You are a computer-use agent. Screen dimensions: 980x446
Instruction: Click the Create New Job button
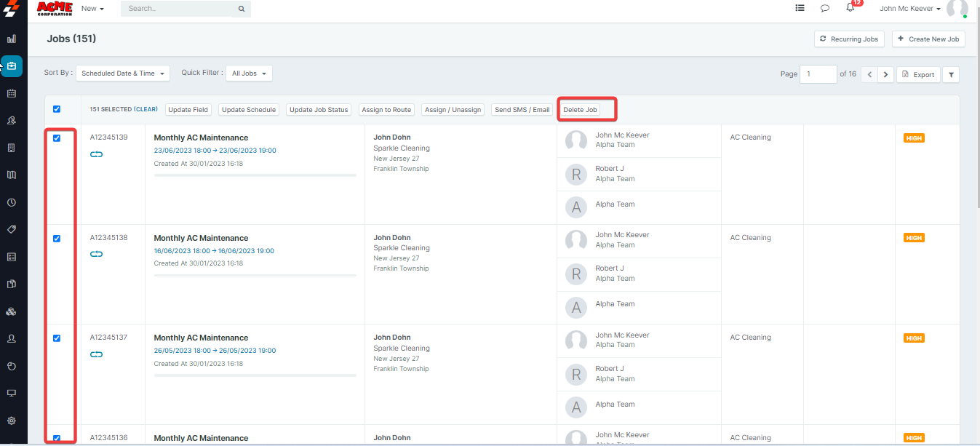(x=928, y=39)
